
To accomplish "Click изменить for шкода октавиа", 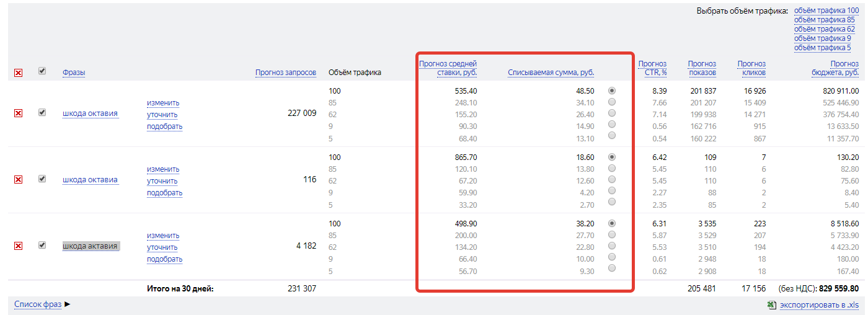I will pyautogui.click(x=163, y=169).
